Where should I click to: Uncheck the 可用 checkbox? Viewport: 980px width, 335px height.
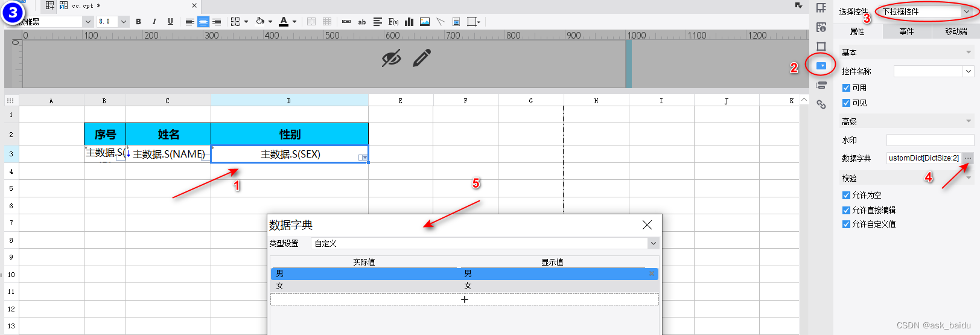(846, 88)
